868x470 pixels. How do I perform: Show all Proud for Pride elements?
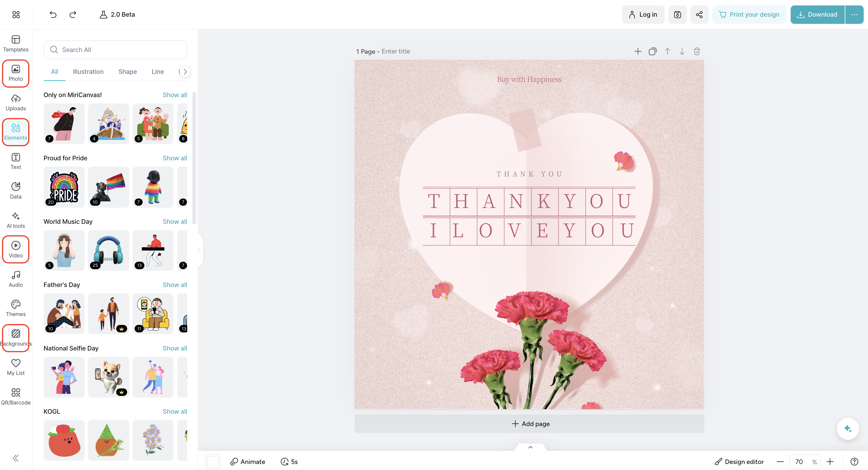pyautogui.click(x=175, y=158)
